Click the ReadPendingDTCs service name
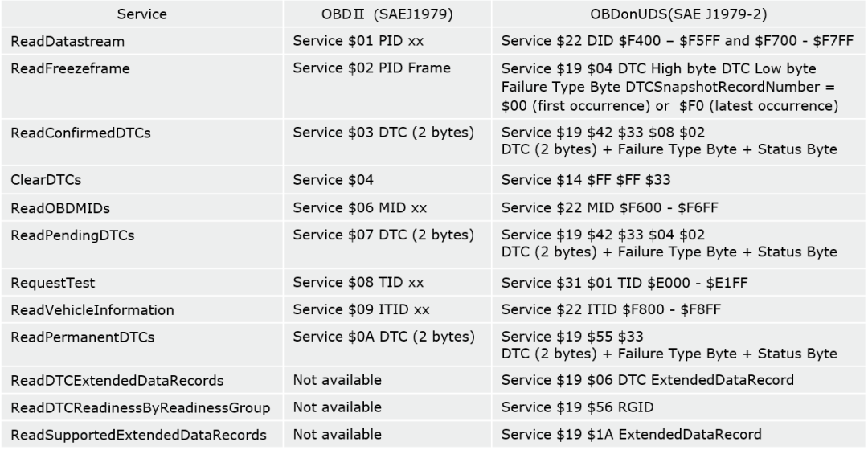868x450 pixels. 72,235
